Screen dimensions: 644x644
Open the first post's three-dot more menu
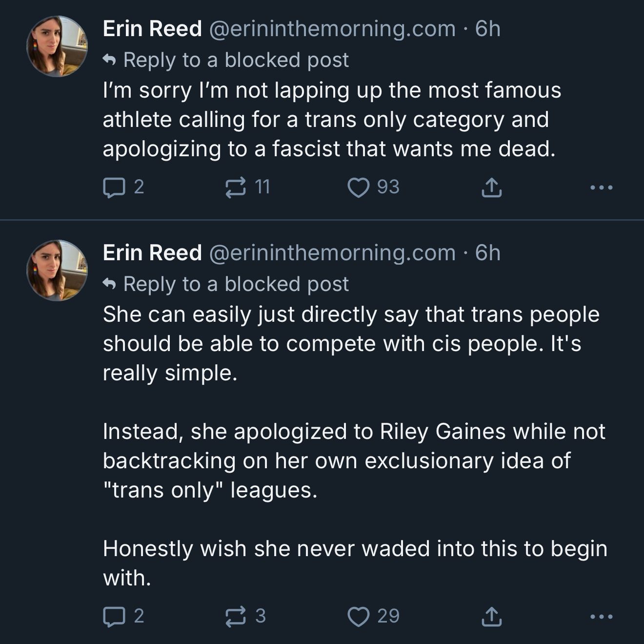click(x=601, y=187)
